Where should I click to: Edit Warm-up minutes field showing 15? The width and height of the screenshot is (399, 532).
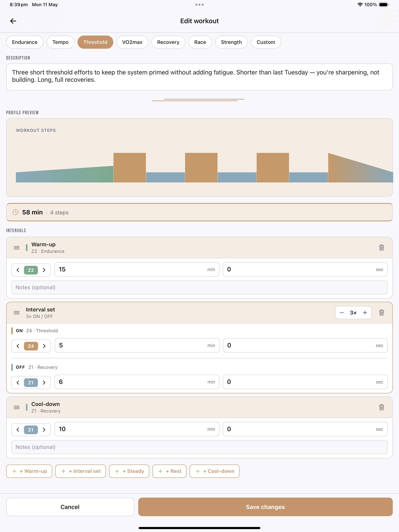pyautogui.click(x=137, y=269)
